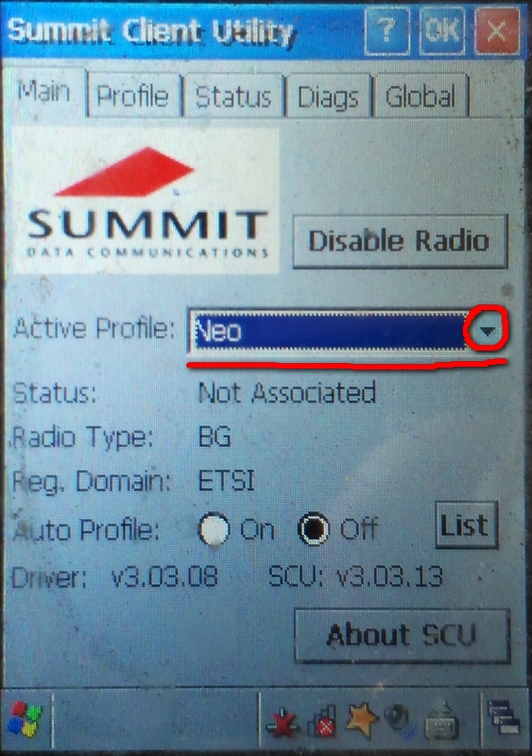Viewport: 532px width, 756px height.
Task: Click the List button
Action: click(466, 524)
